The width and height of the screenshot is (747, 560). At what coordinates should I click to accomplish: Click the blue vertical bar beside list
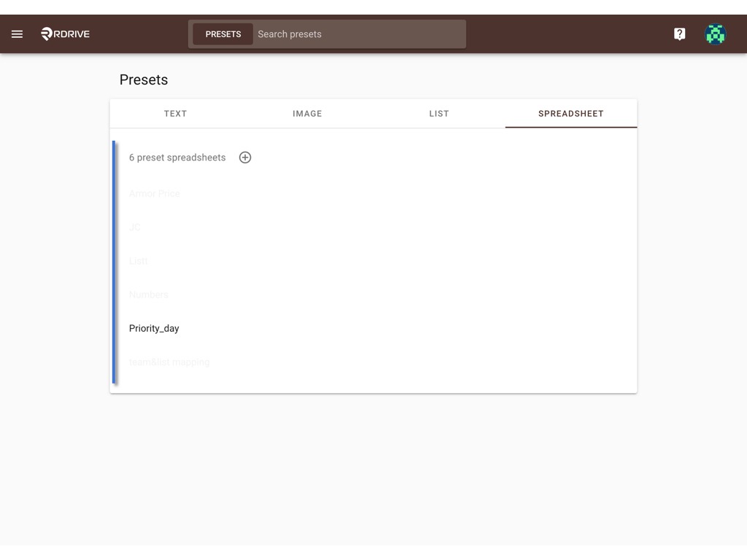tap(114, 262)
